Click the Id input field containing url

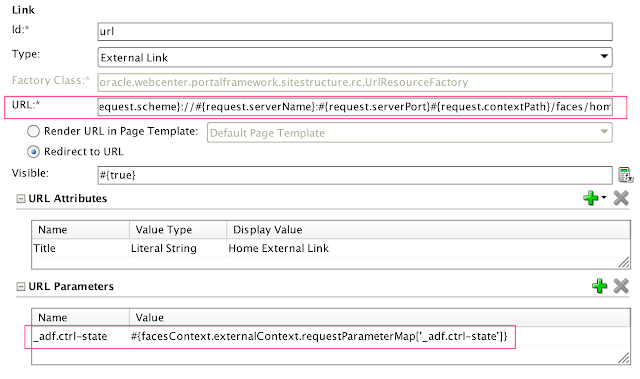(355, 31)
